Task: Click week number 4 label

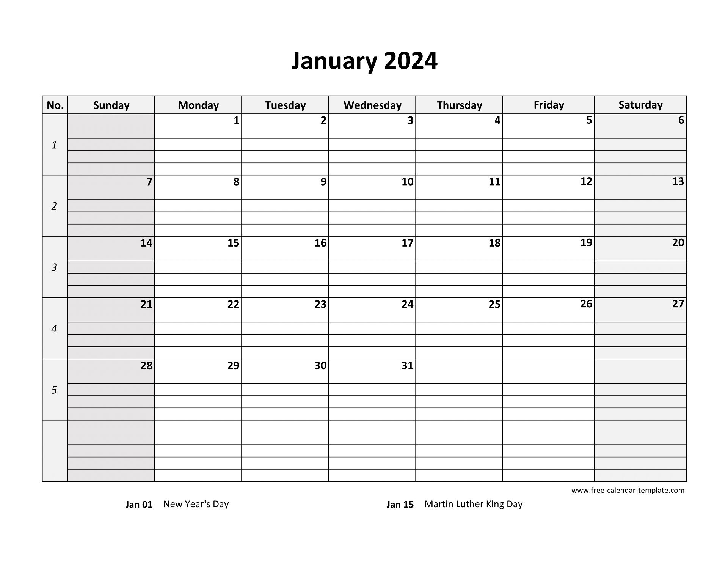Action: click(53, 328)
